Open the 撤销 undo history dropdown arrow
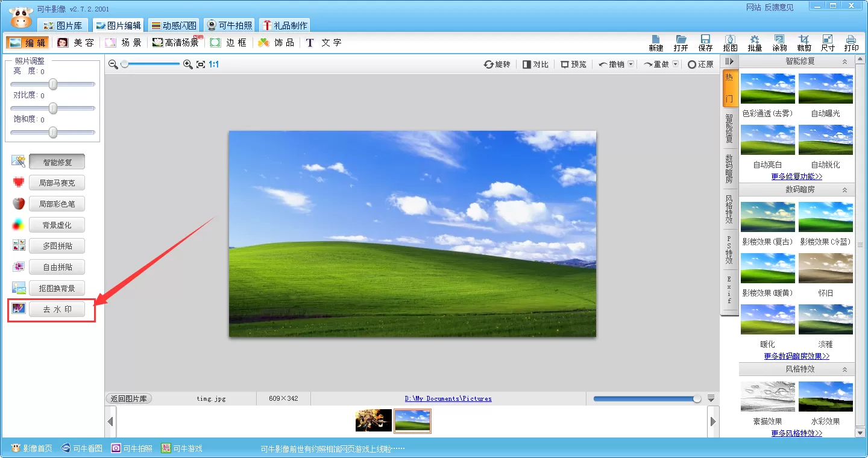This screenshot has height=458, width=868. 631,64
